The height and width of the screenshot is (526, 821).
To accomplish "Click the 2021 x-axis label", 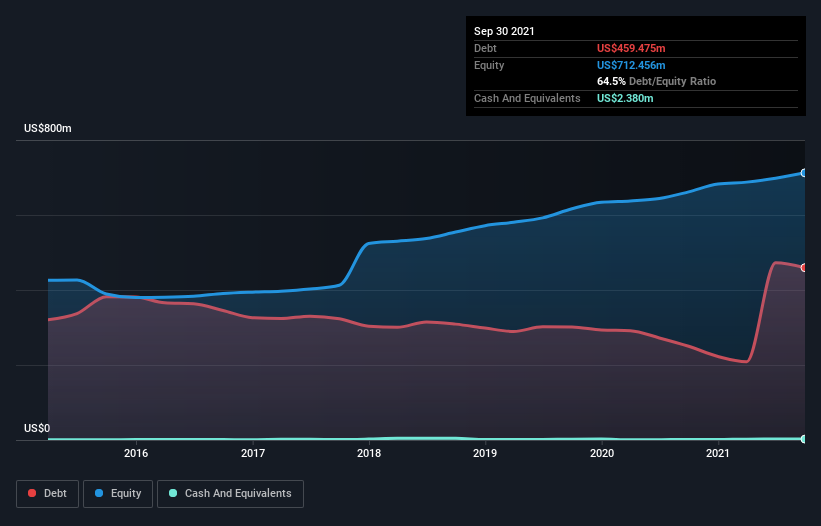I will (x=718, y=453).
